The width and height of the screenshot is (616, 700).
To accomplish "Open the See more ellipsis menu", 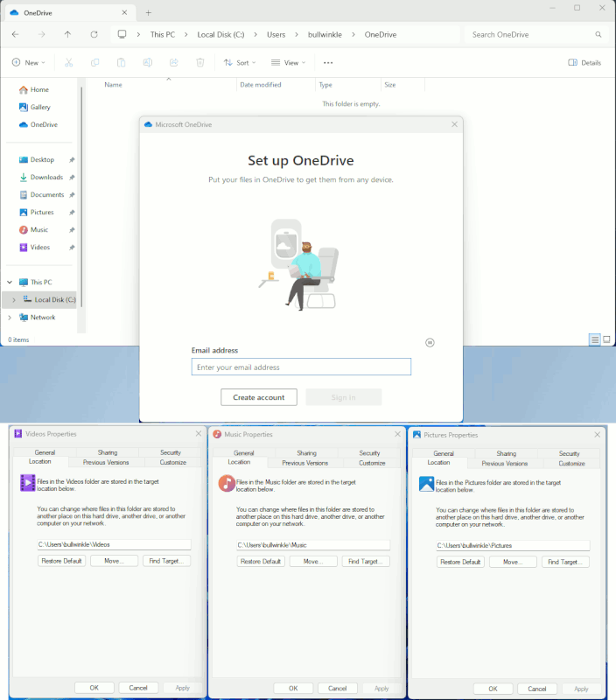I will pyautogui.click(x=328, y=62).
